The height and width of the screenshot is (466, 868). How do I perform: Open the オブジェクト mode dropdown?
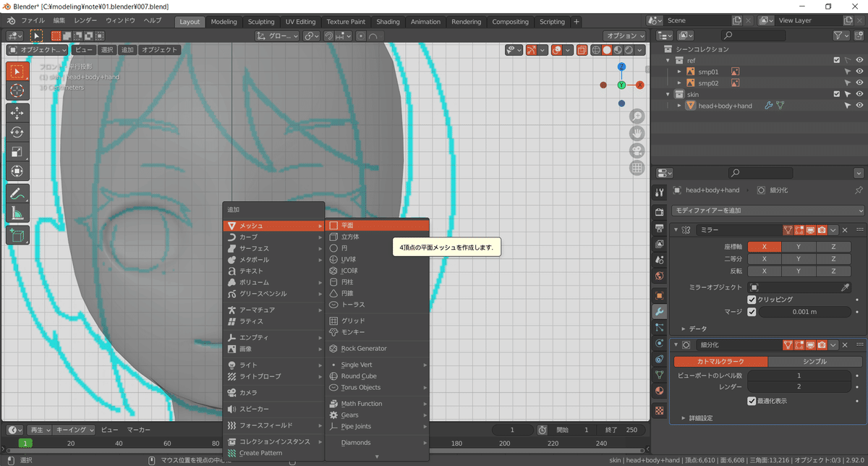click(37, 50)
